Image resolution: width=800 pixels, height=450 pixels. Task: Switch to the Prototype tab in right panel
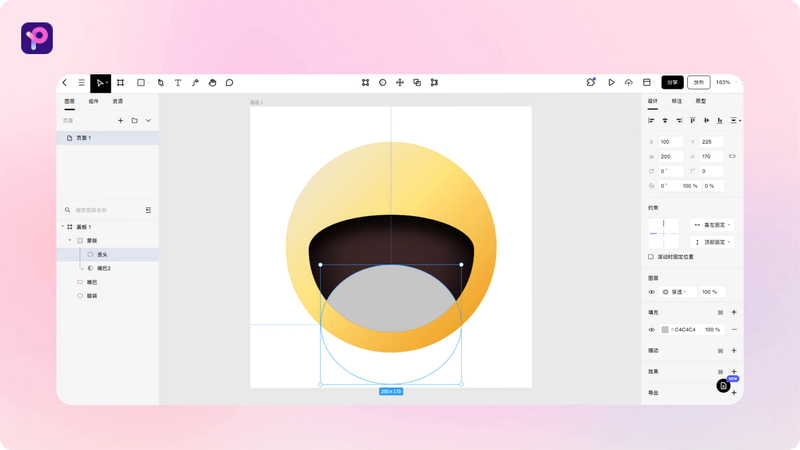[x=701, y=102]
